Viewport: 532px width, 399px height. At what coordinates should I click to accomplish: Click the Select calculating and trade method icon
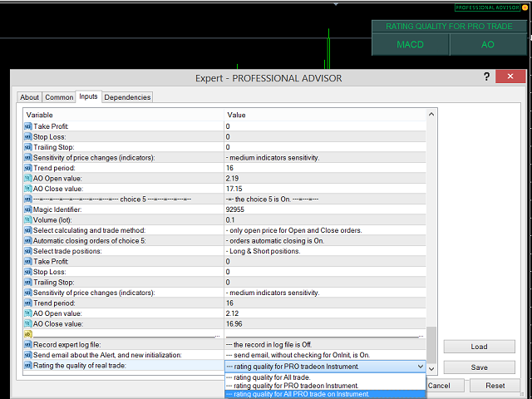tap(28, 230)
